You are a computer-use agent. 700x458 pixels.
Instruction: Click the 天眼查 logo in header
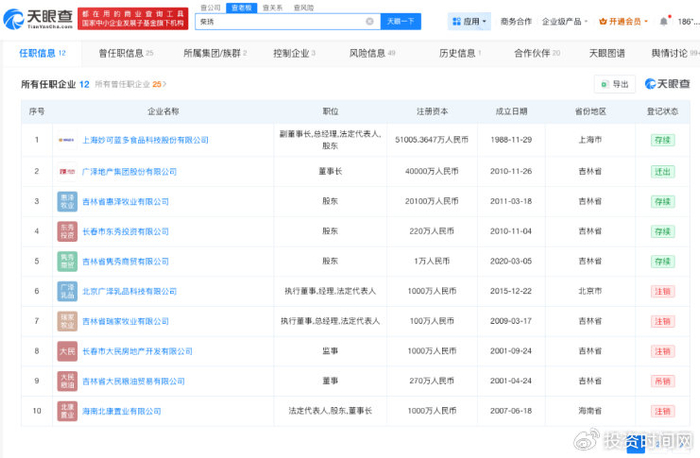(38, 18)
